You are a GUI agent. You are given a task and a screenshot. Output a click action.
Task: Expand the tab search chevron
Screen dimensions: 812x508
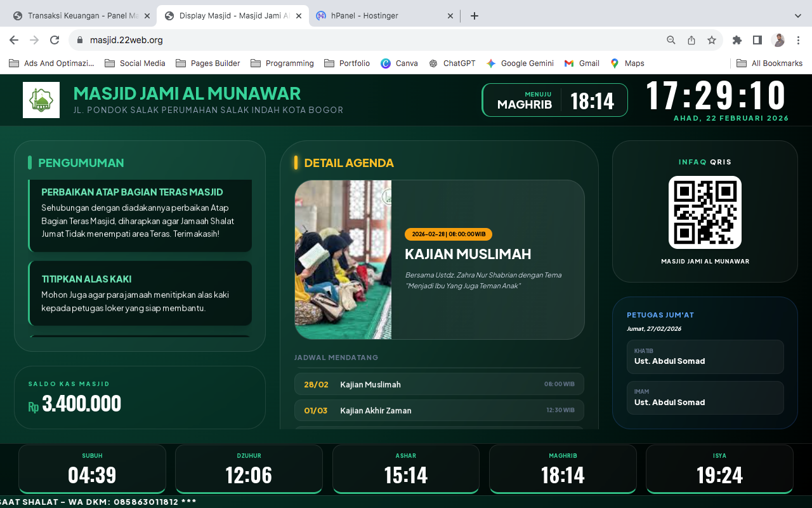click(x=798, y=16)
